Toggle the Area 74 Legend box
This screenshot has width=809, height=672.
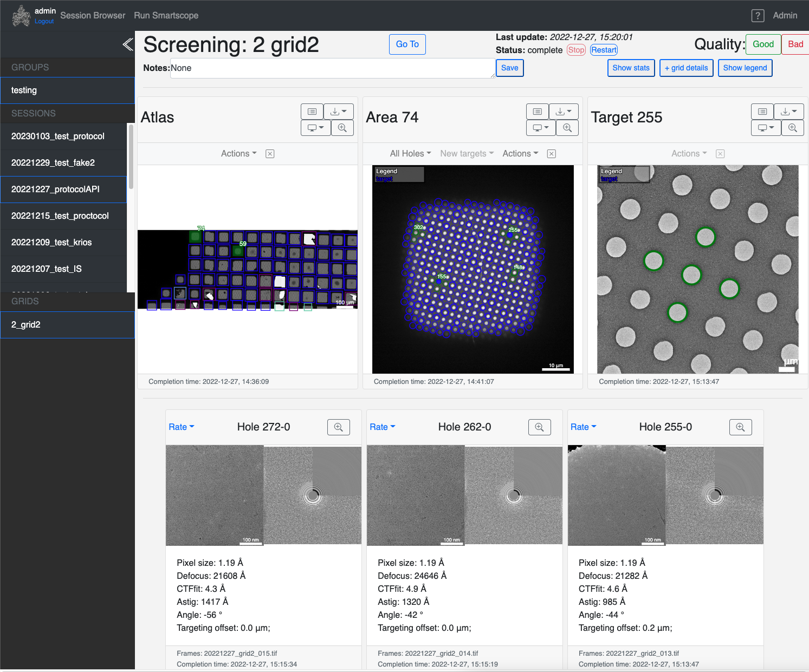click(x=399, y=174)
